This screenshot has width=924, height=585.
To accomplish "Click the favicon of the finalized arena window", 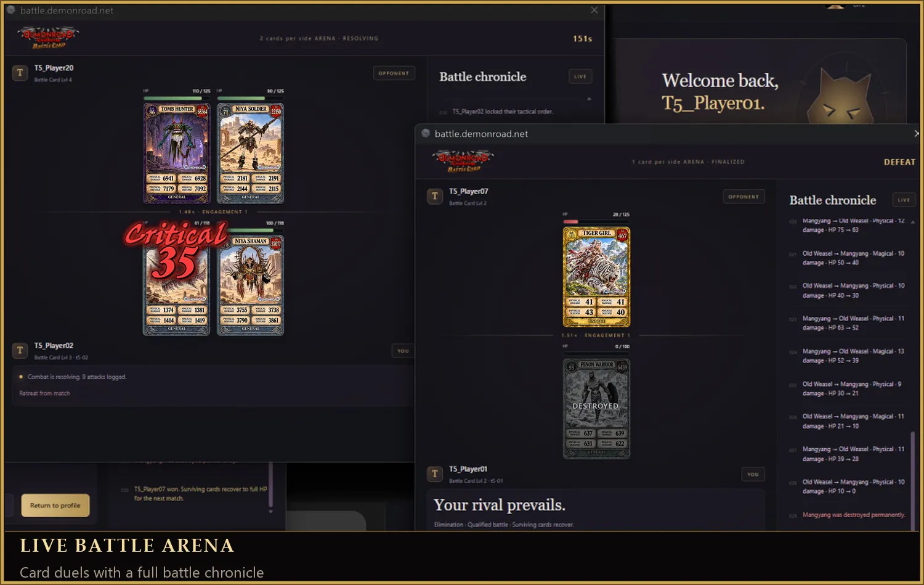I will (x=426, y=133).
